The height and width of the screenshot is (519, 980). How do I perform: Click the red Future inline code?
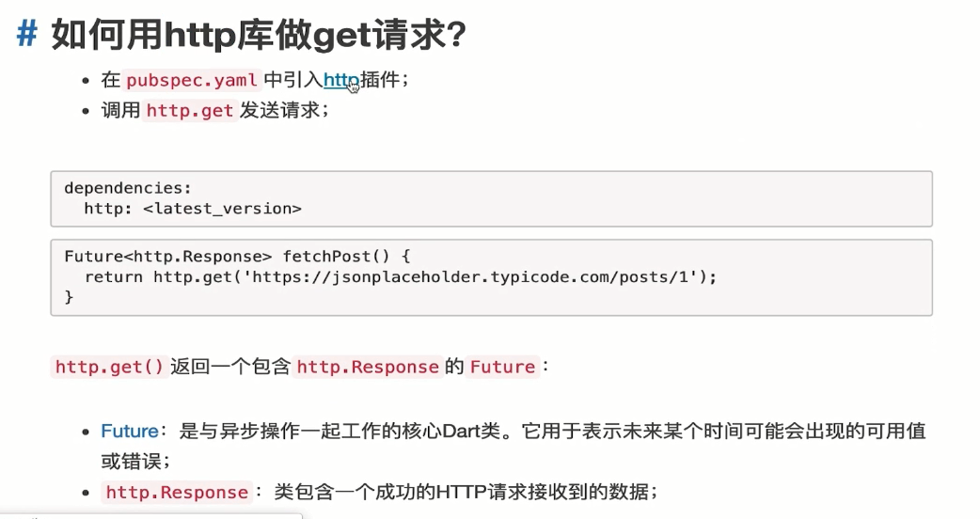(502, 367)
